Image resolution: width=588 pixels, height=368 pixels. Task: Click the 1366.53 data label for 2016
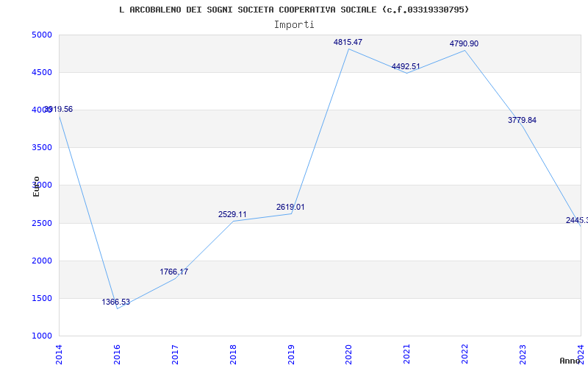116,302
